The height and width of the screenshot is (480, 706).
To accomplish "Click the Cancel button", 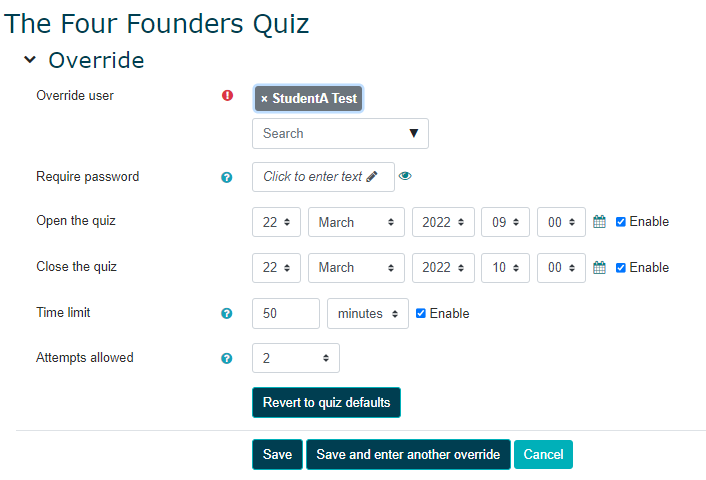I will click(543, 455).
